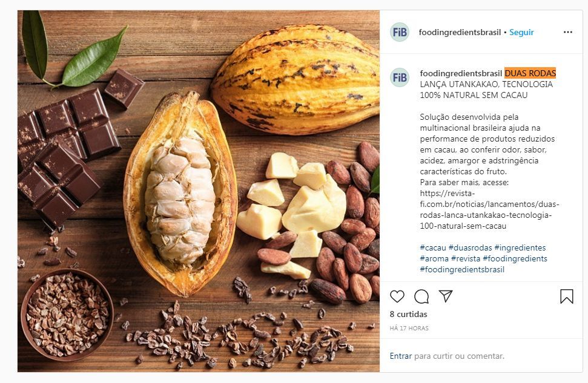Image resolution: width=588 pixels, height=383 pixels.
Task: Open the three-dot more options menu
Action: click(x=568, y=32)
